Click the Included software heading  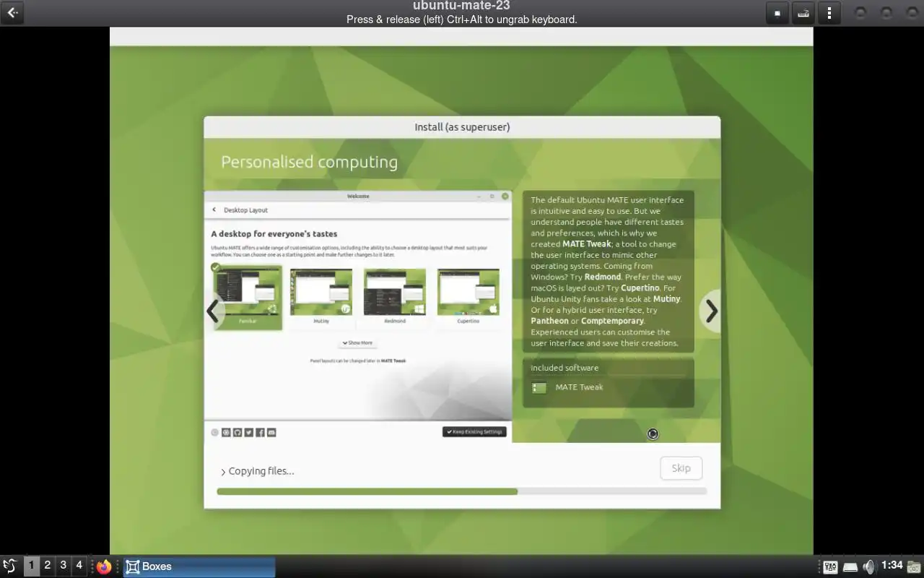click(x=565, y=368)
